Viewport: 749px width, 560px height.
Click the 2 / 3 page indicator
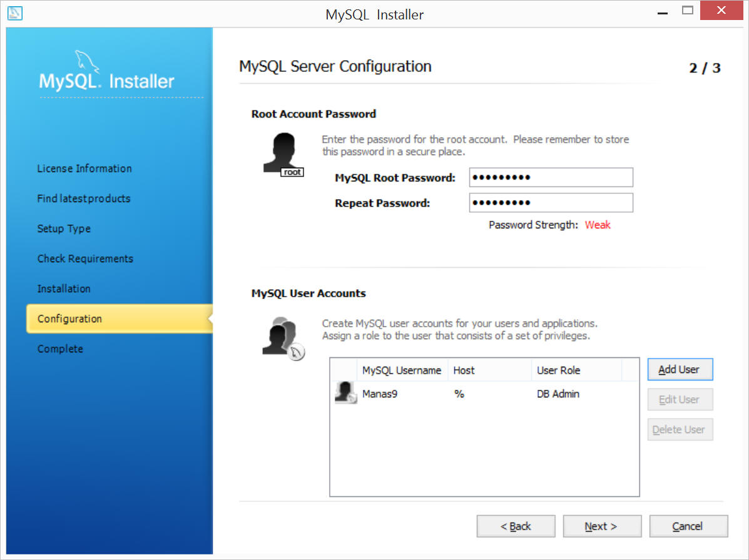[x=705, y=68]
